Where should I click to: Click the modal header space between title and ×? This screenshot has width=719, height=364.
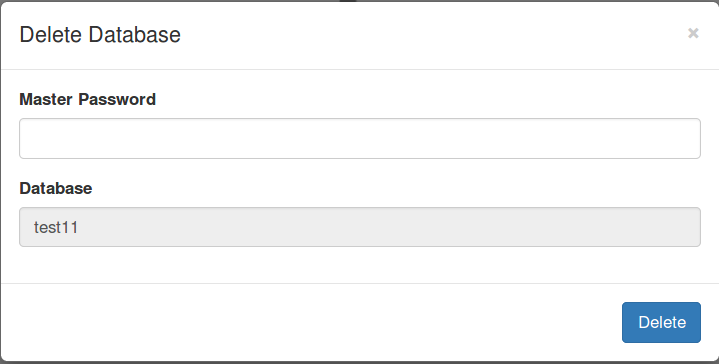pyautogui.click(x=433, y=34)
